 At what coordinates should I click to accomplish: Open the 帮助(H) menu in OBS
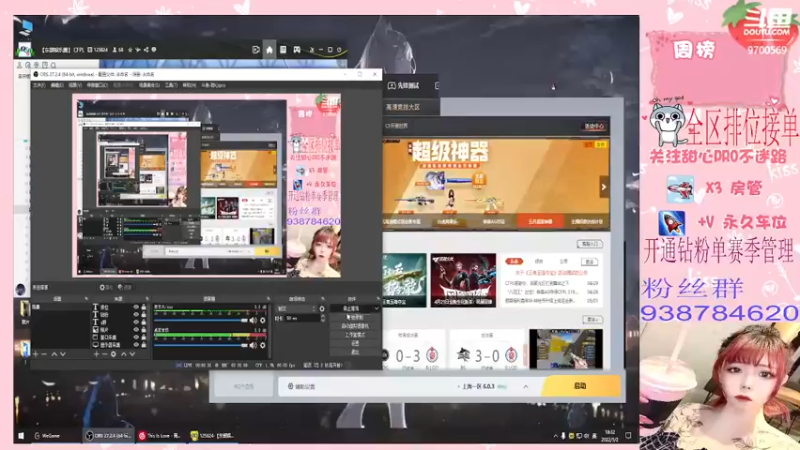(189, 85)
